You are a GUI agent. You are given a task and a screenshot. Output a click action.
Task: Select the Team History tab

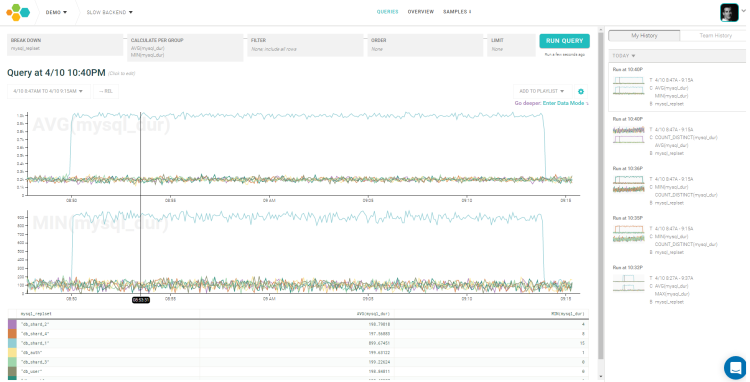click(715, 36)
